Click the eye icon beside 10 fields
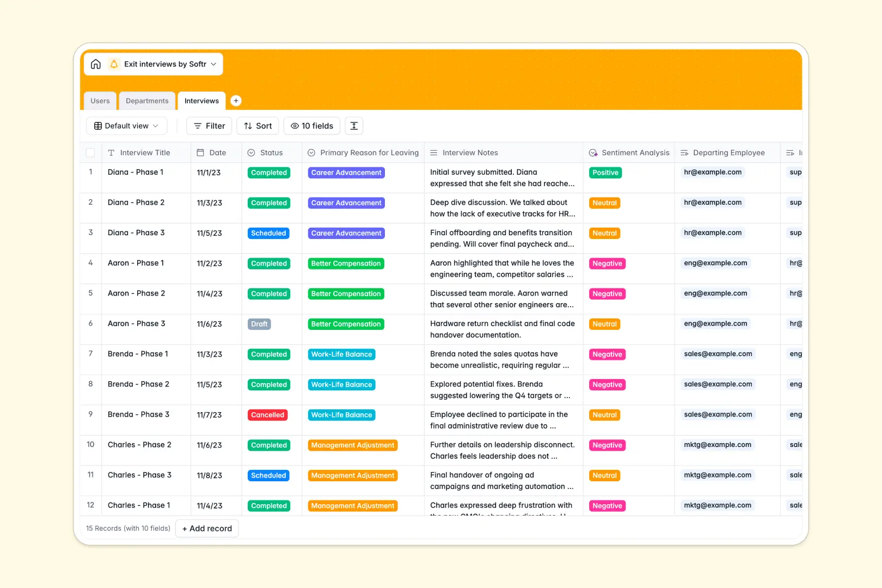Screen dimensions: 882x588 pyautogui.click(x=294, y=126)
